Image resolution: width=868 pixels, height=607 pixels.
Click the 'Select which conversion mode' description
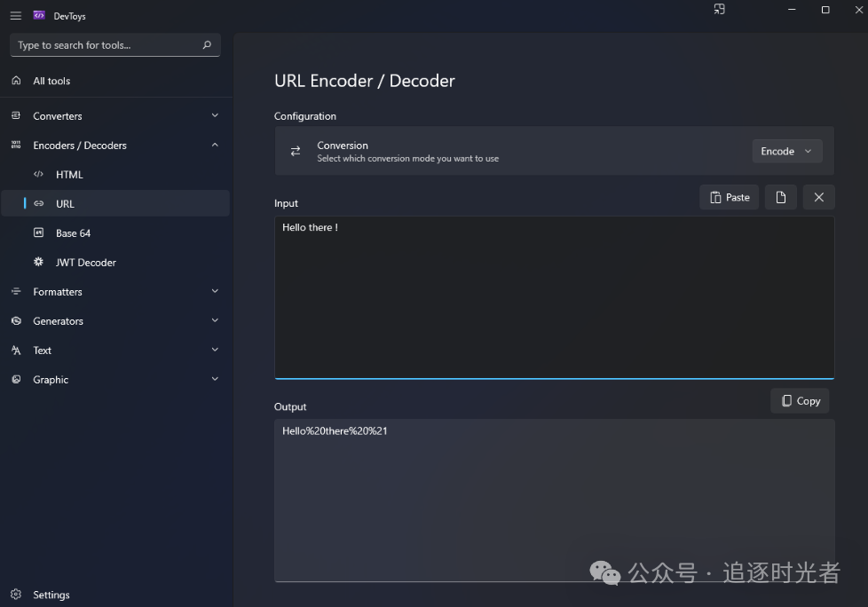408,158
